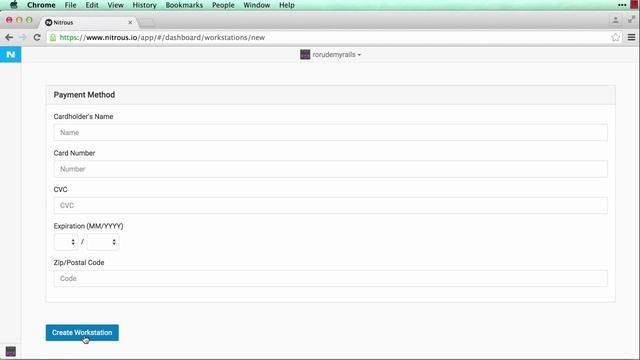The width and height of the screenshot is (640, 360).
Task: Open the File menu
Action: [x=70, y=5]
